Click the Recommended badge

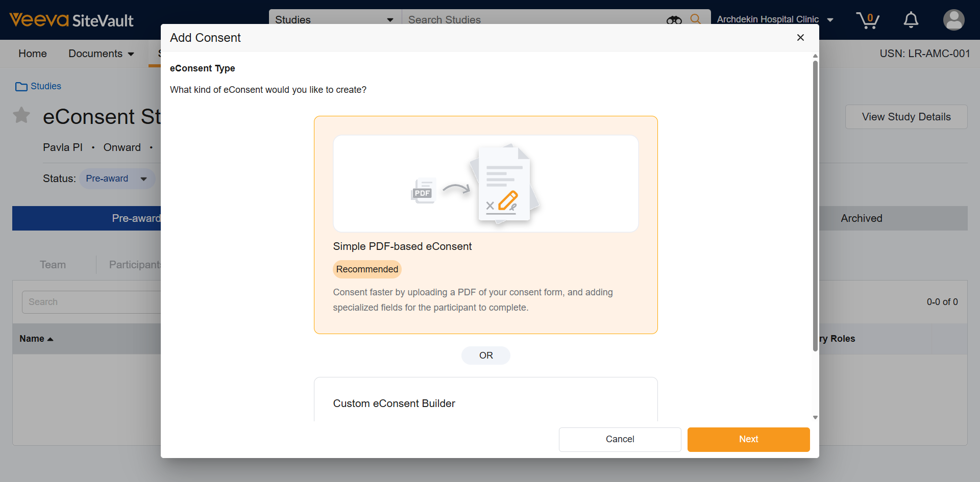coord(367,269)
